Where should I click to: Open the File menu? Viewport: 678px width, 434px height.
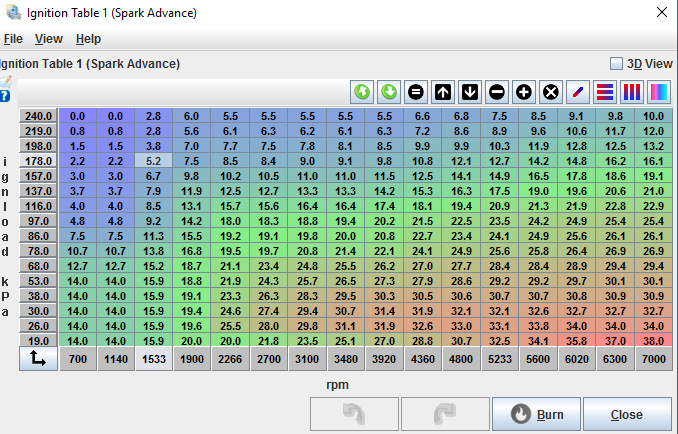[x=12, y=39]
